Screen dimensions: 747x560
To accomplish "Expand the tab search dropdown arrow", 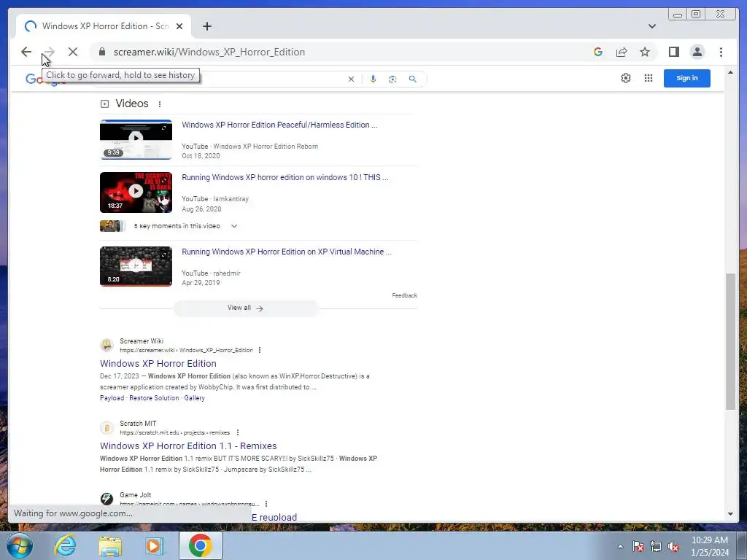I will point(651,26).
